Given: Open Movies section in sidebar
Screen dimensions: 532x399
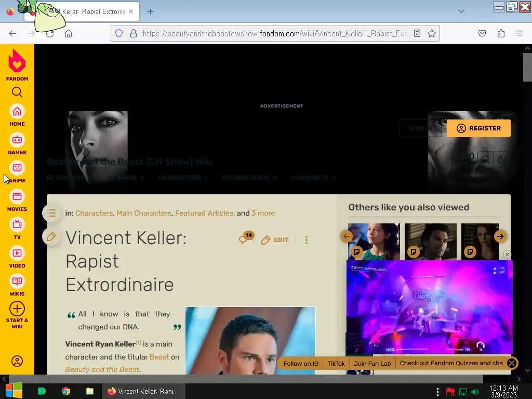Looking at the screenshot, I should coord(17,201).
